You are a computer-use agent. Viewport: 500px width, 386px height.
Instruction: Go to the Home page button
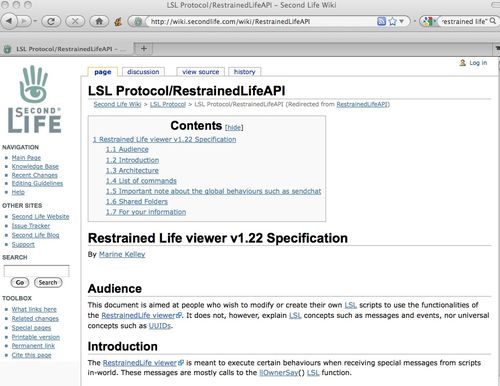point(99,21)
